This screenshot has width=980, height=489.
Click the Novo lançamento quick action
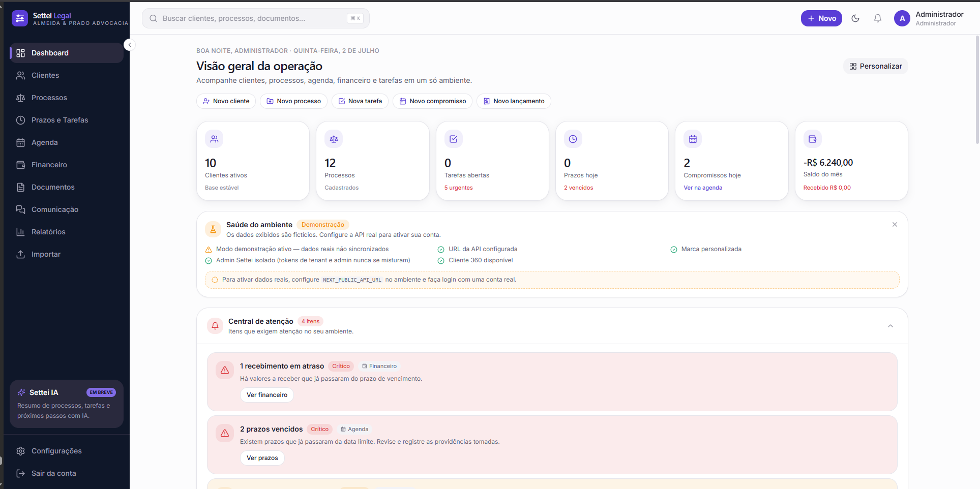[514, 101]
